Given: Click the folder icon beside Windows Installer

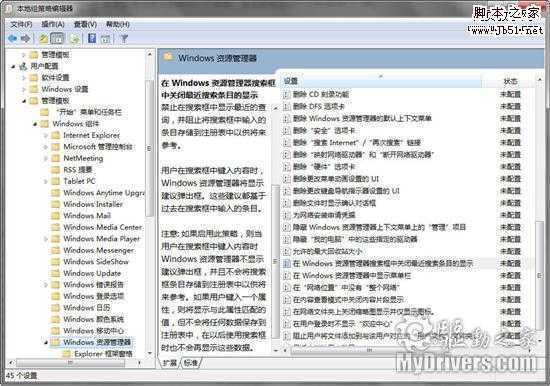Looking at the screenshot, I should click(x=55, y=204).
